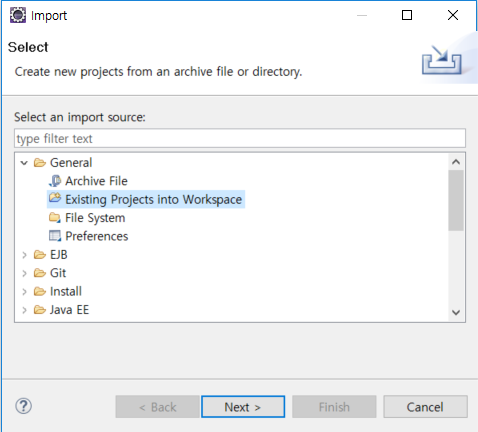Expand the Git category
This screenshot has width=478, height=432.
click(24, 273)
